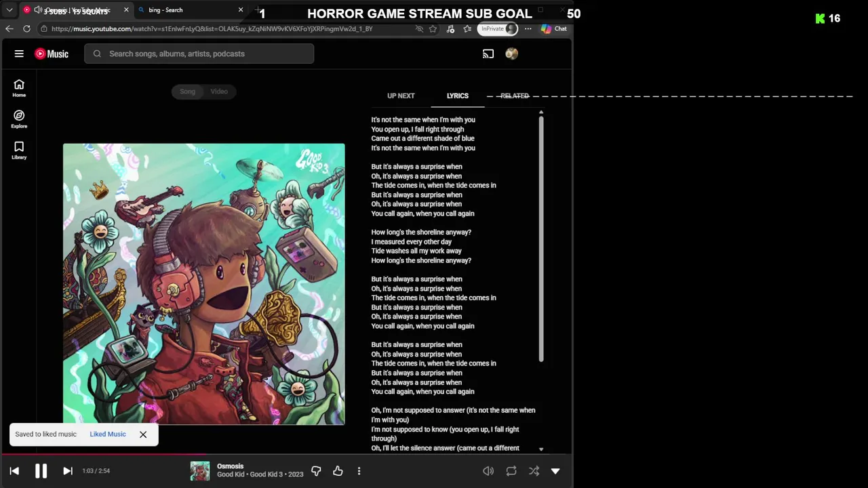The height and width of the screenshot is (488, 868).
Task: Open the favorites list icon
Action: [467, 28]
